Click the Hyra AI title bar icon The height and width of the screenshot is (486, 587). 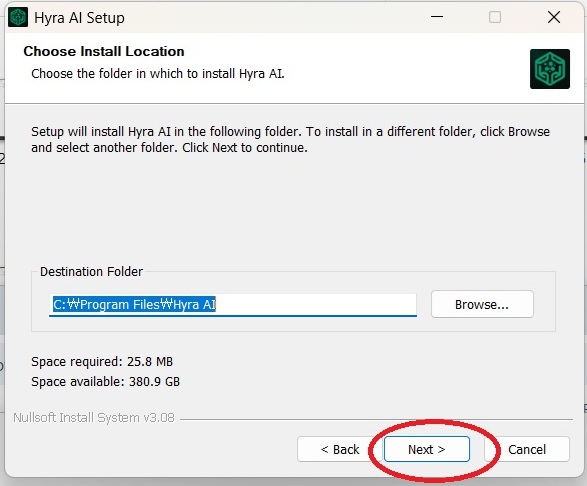18,17
